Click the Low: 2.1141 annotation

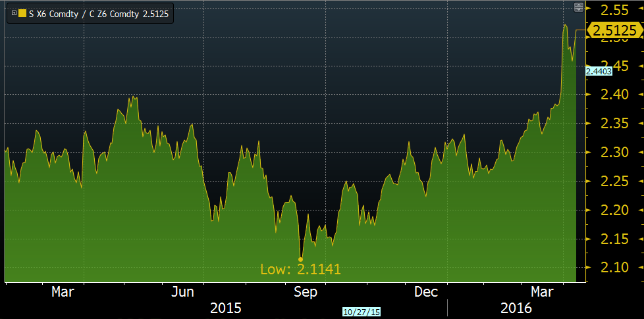pos(300,269)
